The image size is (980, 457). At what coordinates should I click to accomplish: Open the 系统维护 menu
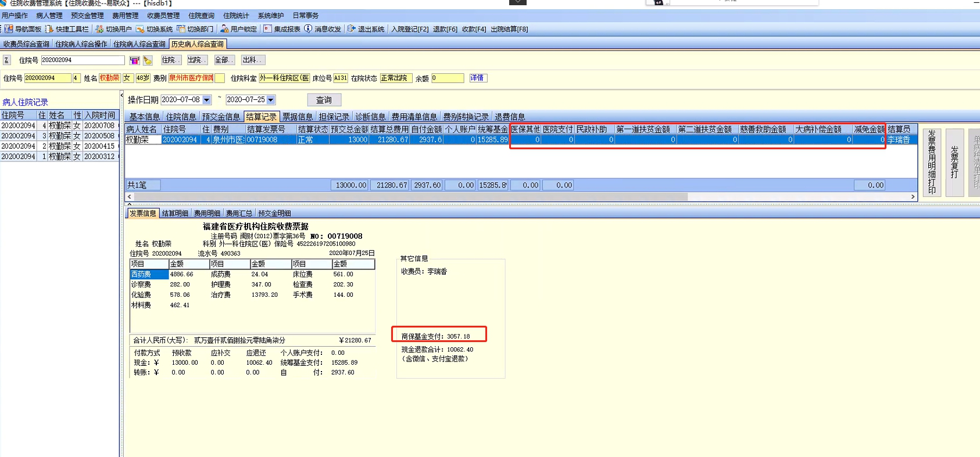click(271, 16)
